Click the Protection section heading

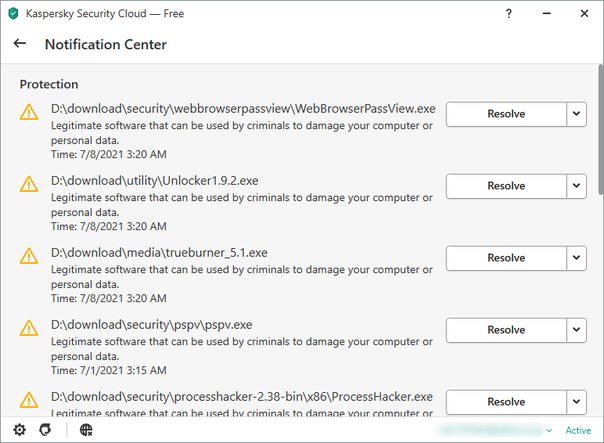coord(49,84)
